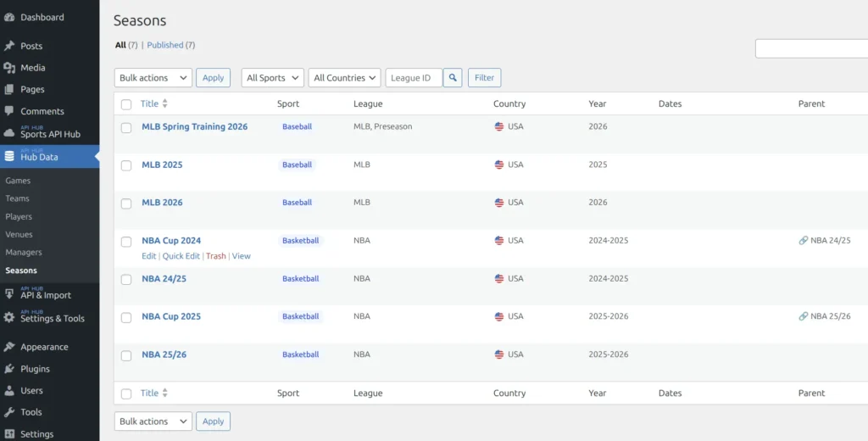The height and width of the screenshot is (441, 868).
Task: Check the MLB Spring Training 2026 row checkbox
Action: 126,127
